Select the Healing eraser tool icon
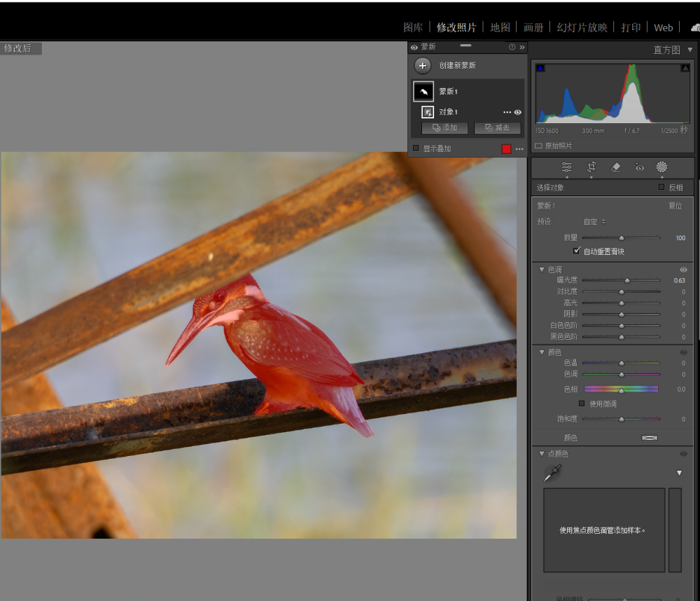Viewport: 700px width, 601px height. click(x=615, y=167)
